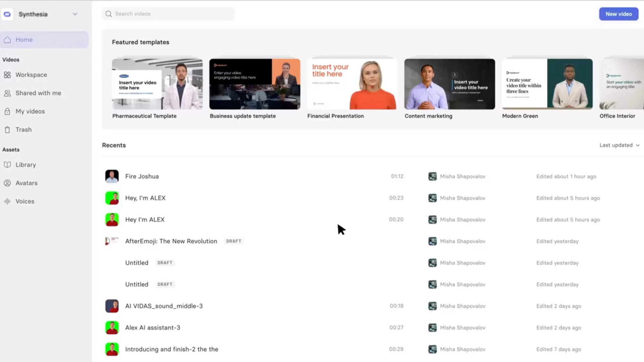Open the Fire Joshua video
This screenshot has width=644, height=362.
click(x=142, y=176)
